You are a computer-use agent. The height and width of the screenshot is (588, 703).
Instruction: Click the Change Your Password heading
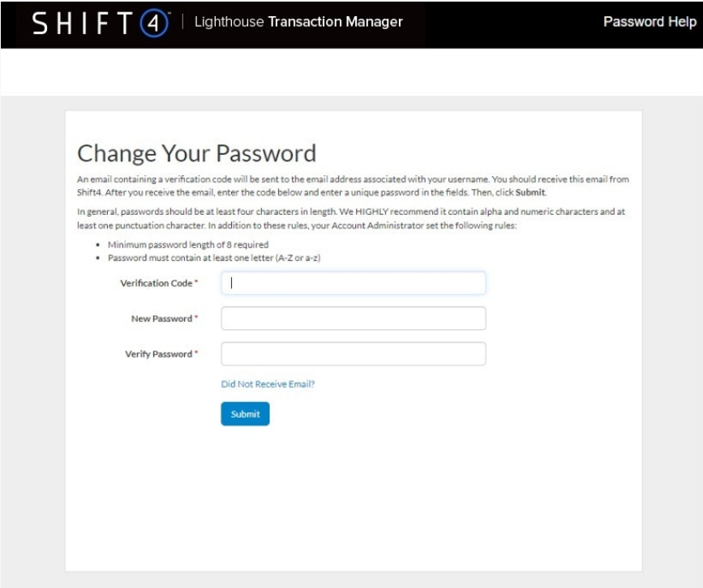[x=196, y=153]
